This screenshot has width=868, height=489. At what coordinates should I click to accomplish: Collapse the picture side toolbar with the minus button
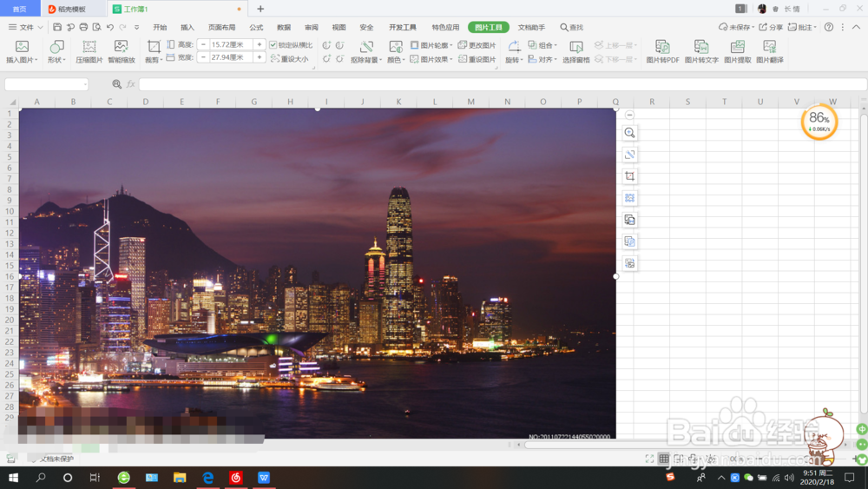click(629, 116)
